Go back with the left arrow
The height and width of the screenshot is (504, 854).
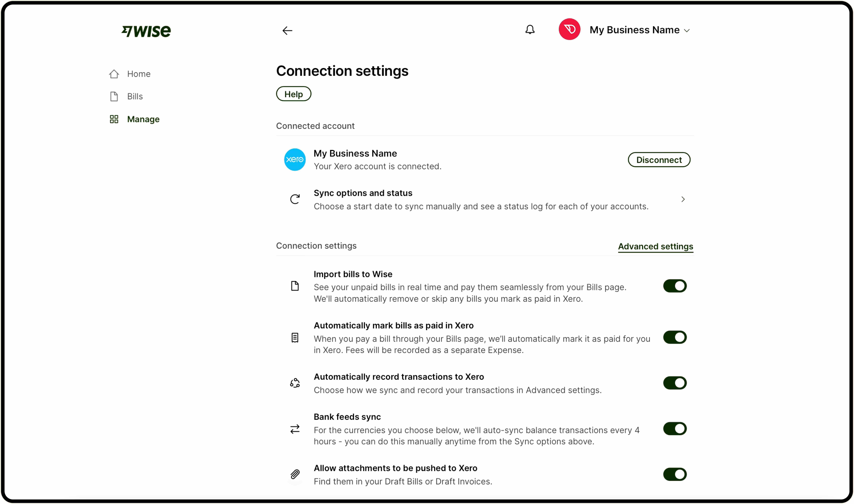(287, 31)
